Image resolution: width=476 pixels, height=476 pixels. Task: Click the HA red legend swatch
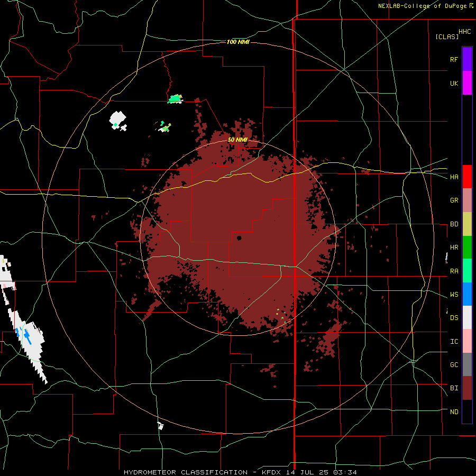467,177
